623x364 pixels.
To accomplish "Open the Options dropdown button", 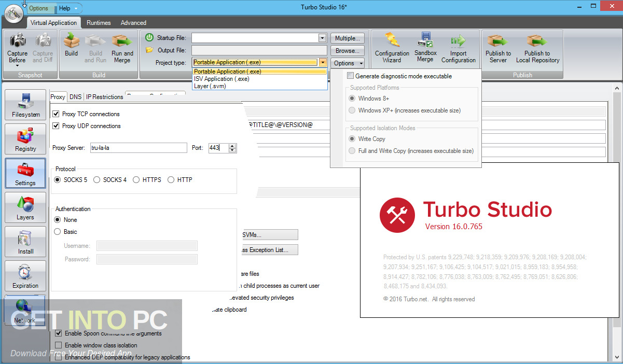I will [x=348, y=63].
